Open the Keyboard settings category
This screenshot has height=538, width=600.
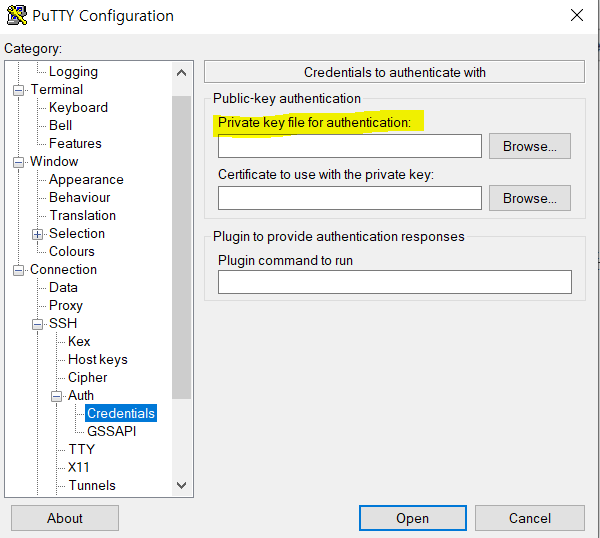tap(78, 108)
